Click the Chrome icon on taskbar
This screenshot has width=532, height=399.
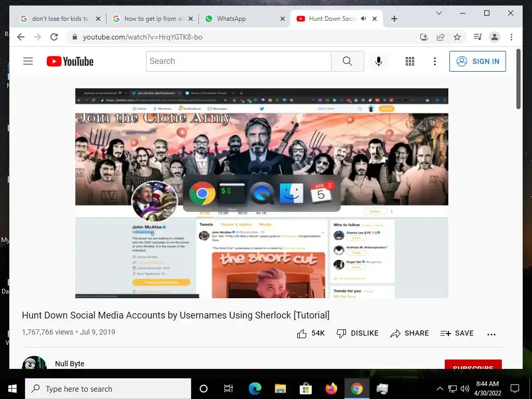356,389
